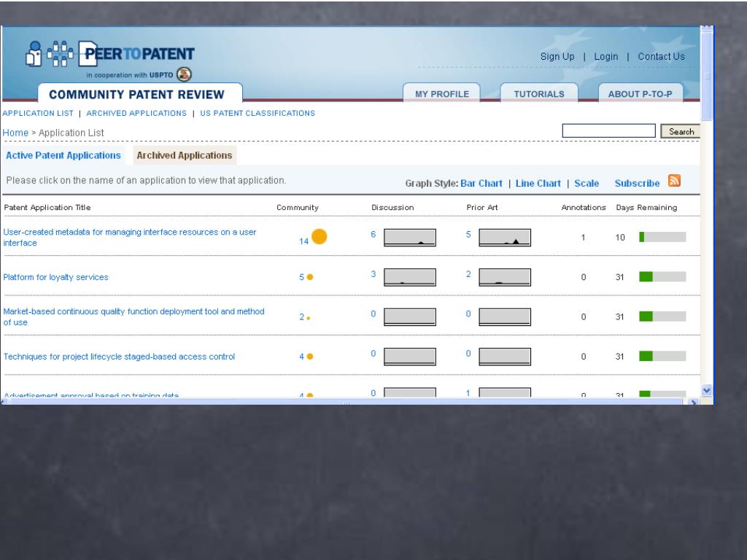Image resolution: width=747 pixels, height=560 pixels.
Task: Open prior art graph for User-created metadata row
Action: click(x=505, y=237)
